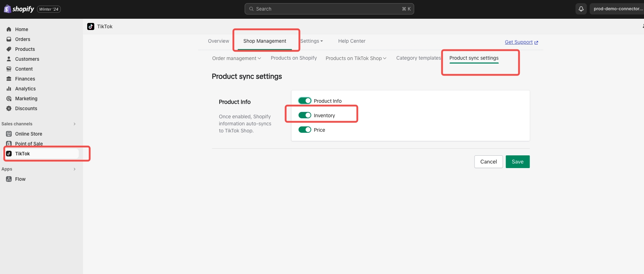Toggle the Price sync switch
The height and width of the screenshot is (274, 644).
(x=305, y=130)
